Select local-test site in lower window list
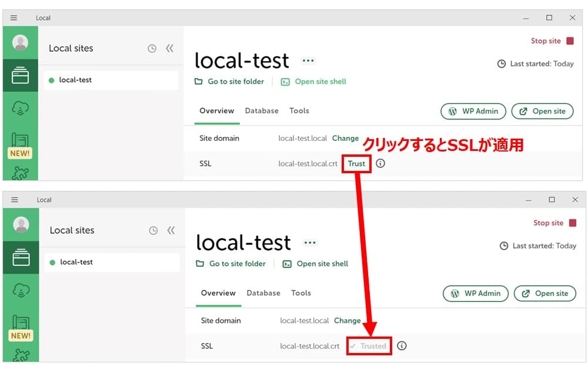Image resolution: width=588 pixels, height=370 pixels. (112, 262)
